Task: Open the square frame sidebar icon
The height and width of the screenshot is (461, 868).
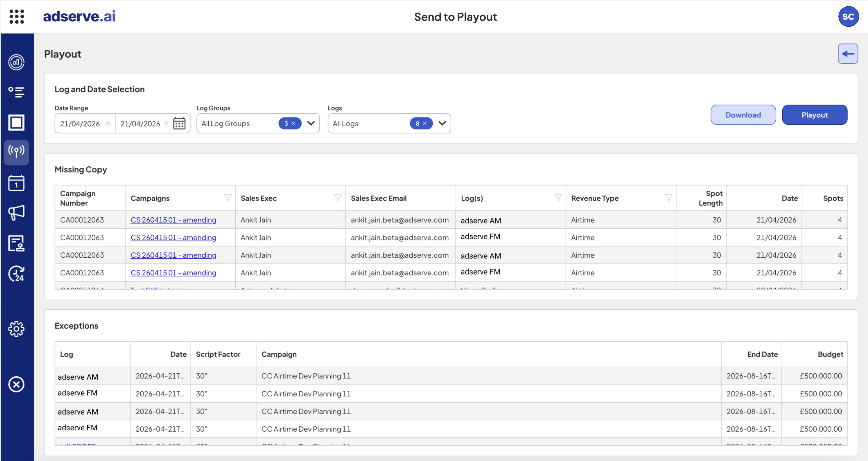Action: pyautogui.click(x=16, y=122)
